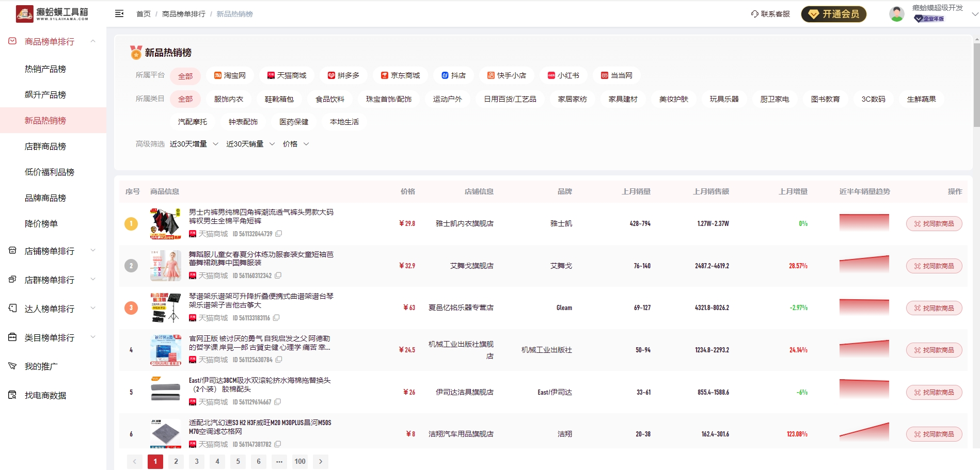This screenshot has width=980, height=470.
Task: Click 找同款商品 for 艾舞戈 product
Action: pos(934,266)
